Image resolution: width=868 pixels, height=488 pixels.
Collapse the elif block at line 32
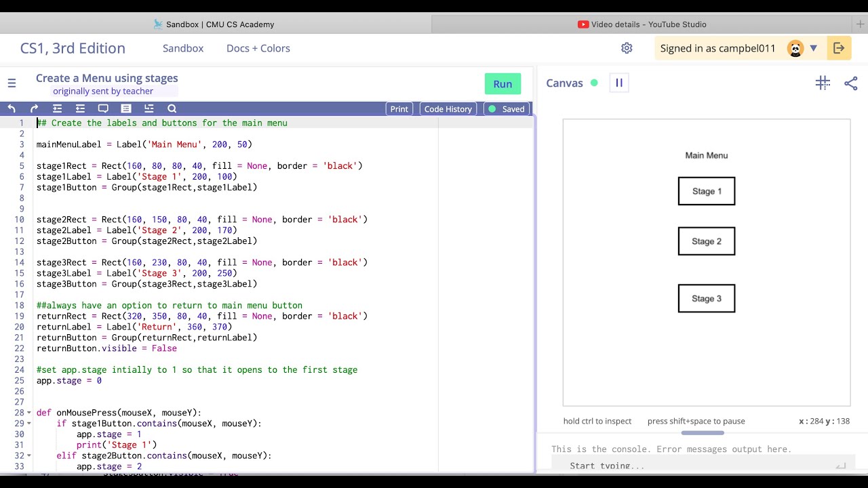[x=28, y=456]
